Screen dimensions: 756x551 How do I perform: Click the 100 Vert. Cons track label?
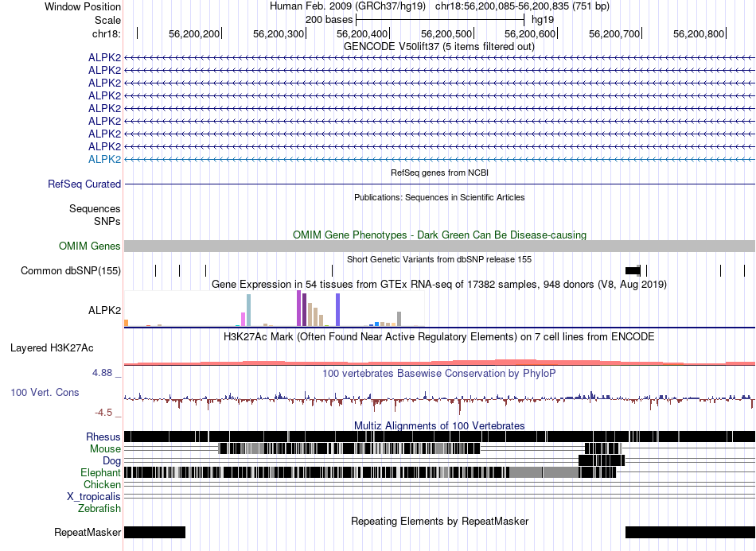pyautogui.click(x=45, y=393)
